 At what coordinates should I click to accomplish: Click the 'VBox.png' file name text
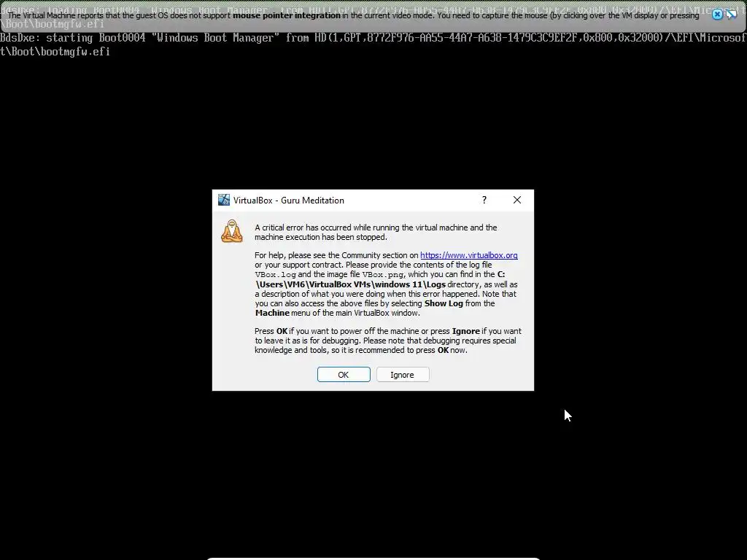(383, 275)
